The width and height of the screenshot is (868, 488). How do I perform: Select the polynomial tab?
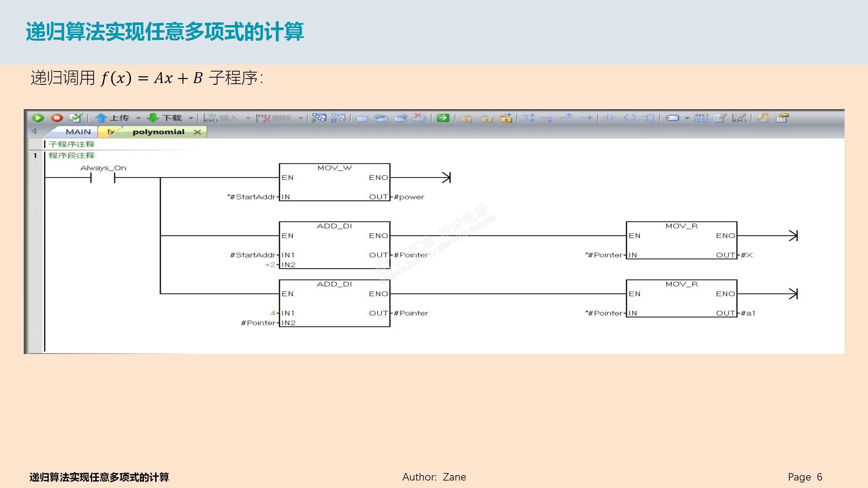click(158, 132)
